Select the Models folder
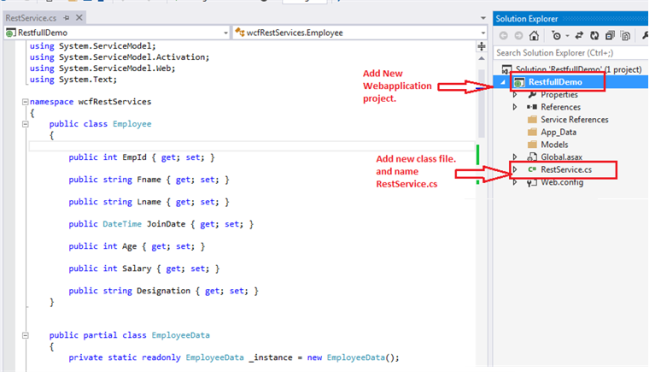 [554, 144]
